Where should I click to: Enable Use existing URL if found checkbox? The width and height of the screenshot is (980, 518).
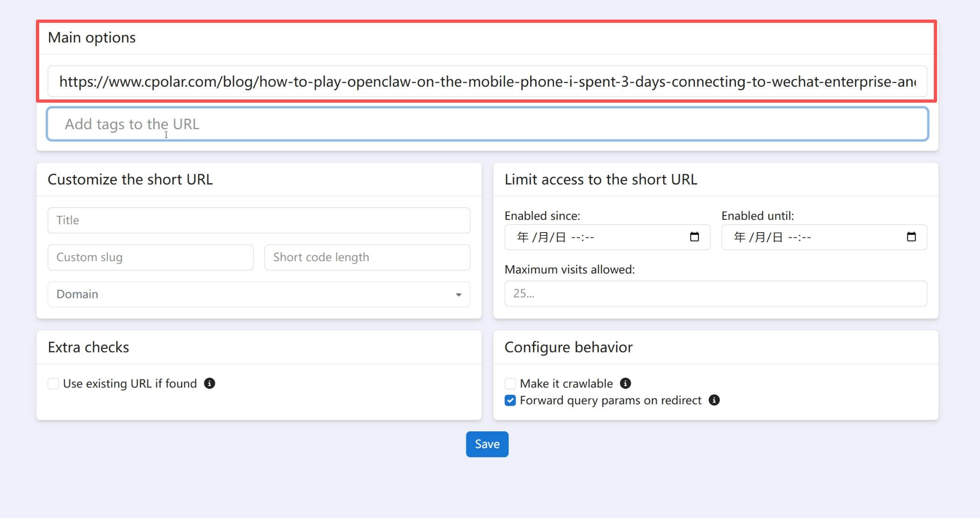point(53,384)
